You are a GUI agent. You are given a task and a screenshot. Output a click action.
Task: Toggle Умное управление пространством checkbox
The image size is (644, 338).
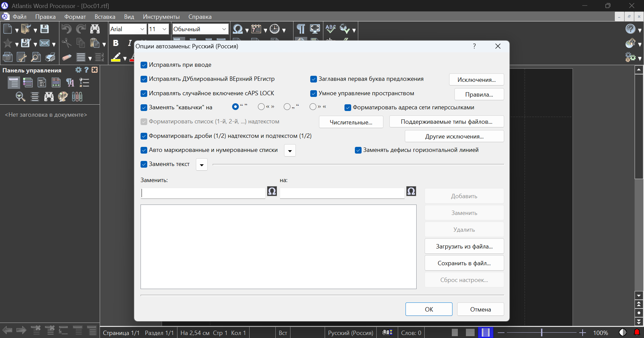coord(314,94)
